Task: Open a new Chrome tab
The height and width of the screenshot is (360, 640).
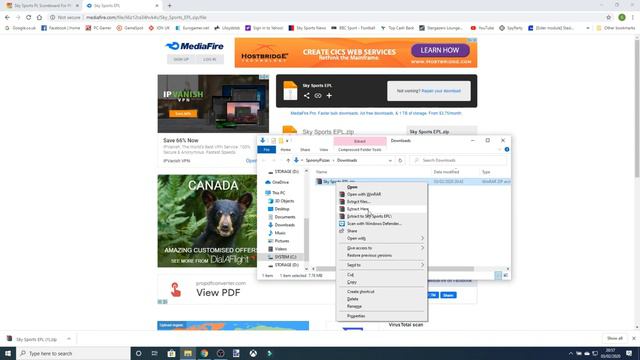Action: tap(169, 6)
